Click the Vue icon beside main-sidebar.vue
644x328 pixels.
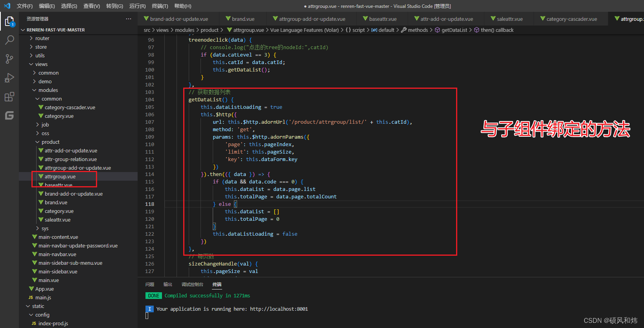pyautogui.click(x=35, y=271)
